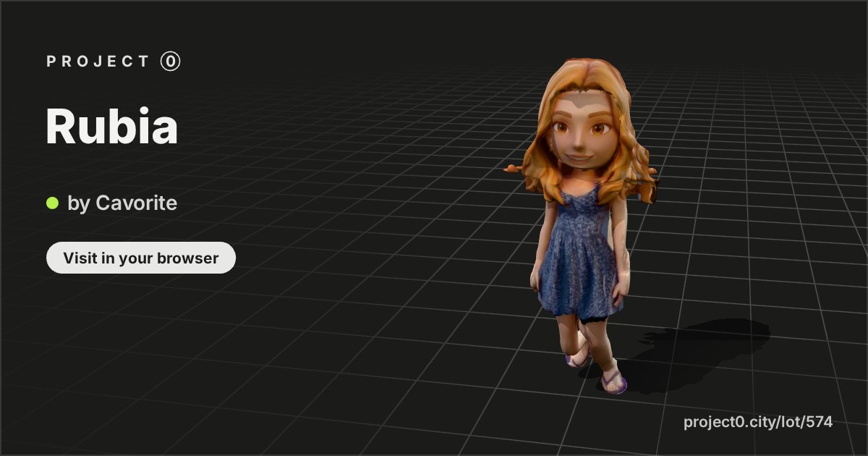This screenshot has height=456, width=868.
Task: Click the Rubia title heading
Action: pyautogui.click(x=112, y=127)
